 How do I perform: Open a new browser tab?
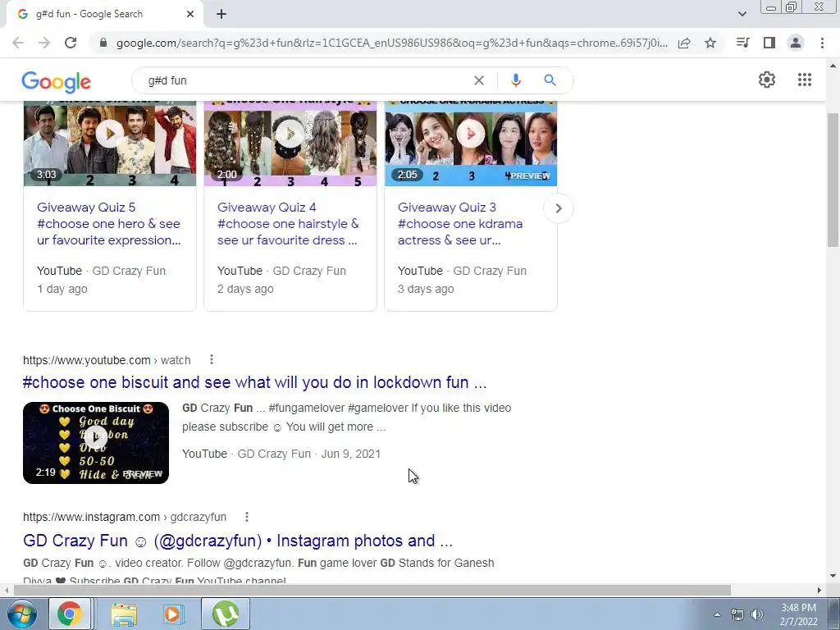221,14
